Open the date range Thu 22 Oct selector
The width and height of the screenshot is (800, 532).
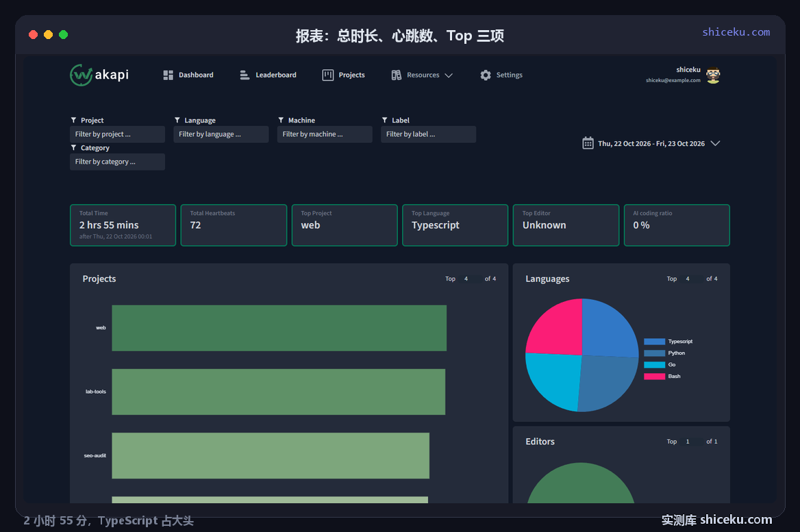tap(651, 143)
